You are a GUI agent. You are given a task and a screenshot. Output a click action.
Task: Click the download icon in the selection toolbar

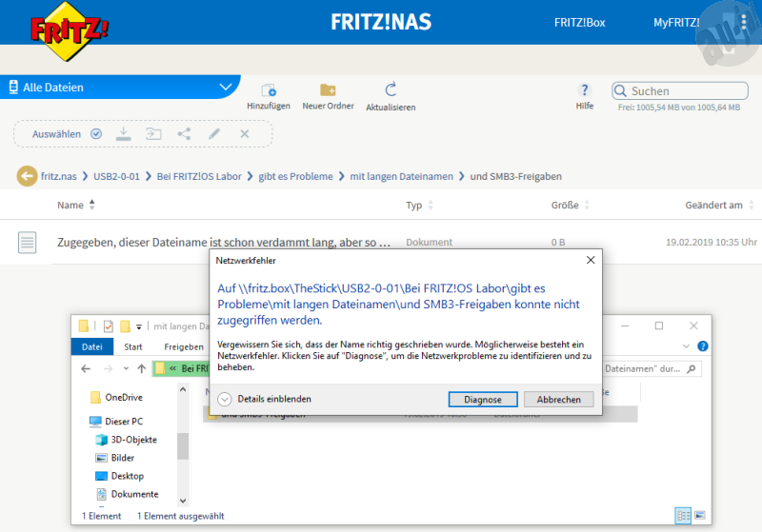click(123, 134)
